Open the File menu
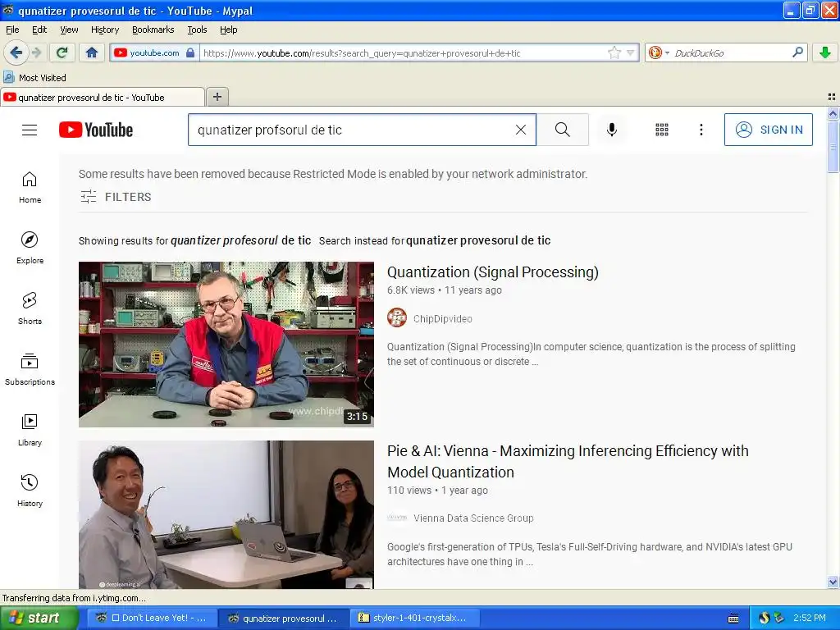Viewport: 840px width, 630px height. click(x=12, y=30)
